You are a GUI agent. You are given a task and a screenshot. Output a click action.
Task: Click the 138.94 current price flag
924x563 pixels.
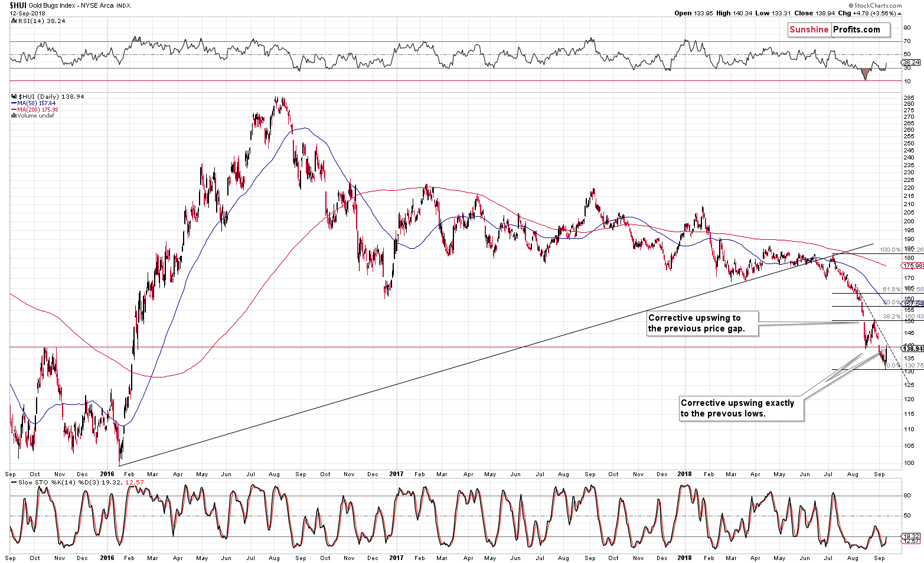tap(913, 349)
